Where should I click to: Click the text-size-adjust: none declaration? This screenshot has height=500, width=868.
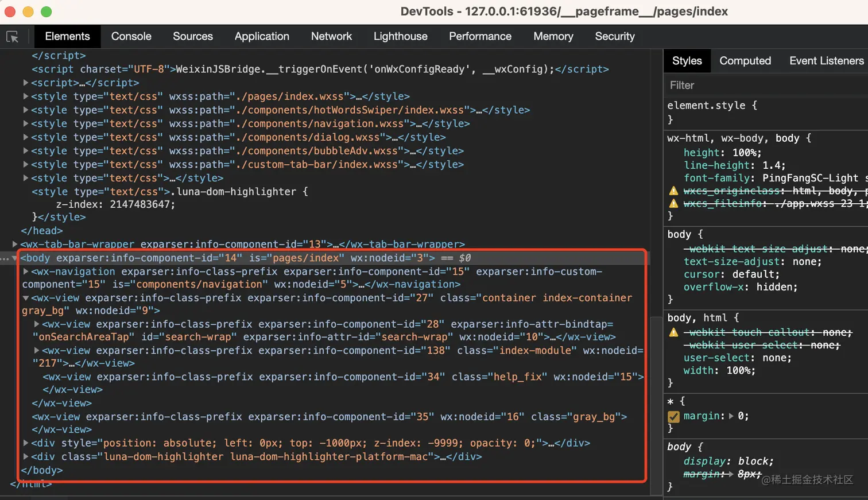(x=753, y=262)
